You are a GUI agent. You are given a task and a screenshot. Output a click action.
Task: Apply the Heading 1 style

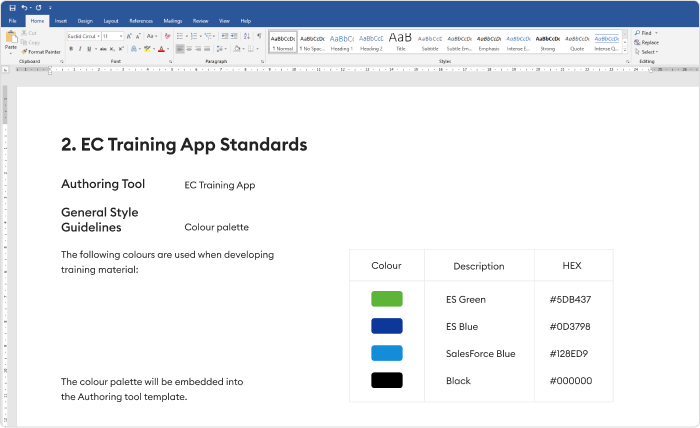342,42
